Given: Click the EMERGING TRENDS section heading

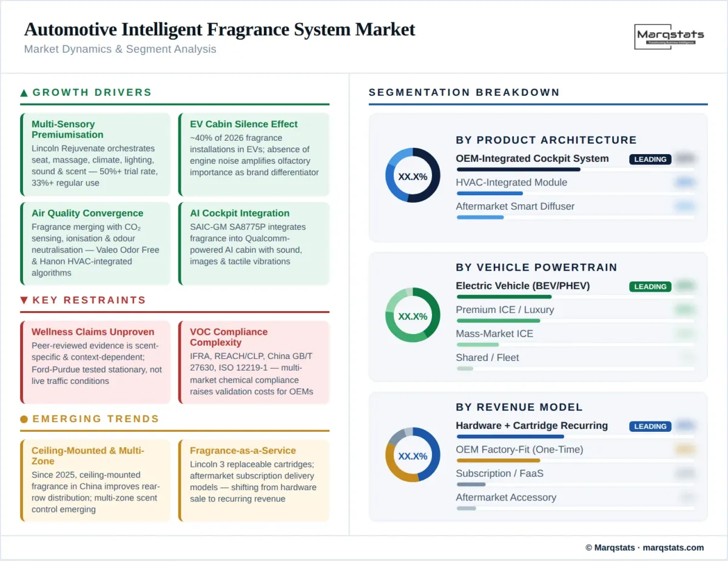Looking at the screenshot, I should pyautogui.click(x=96, y=419).
